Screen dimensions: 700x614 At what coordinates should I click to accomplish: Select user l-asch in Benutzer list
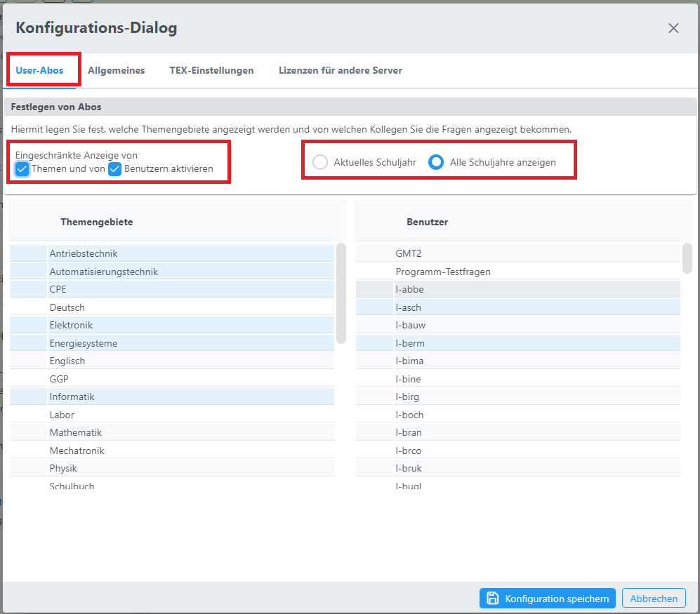click(409, 307)
